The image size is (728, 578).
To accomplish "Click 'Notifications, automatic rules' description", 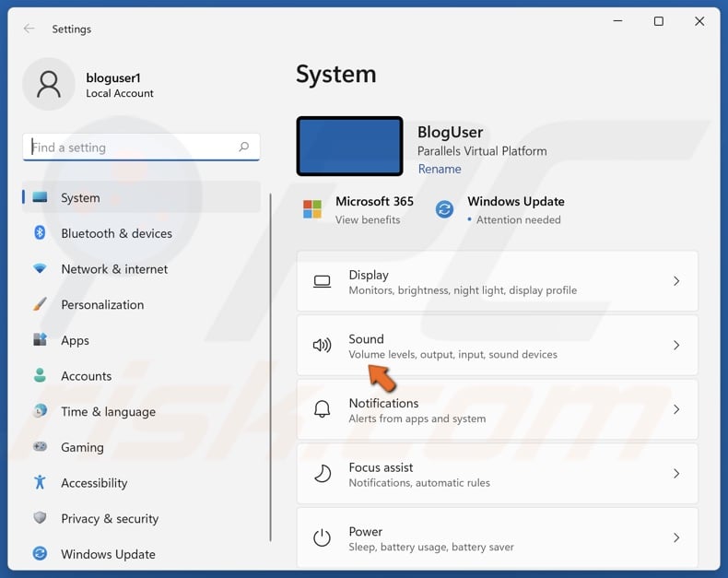I will coord(419,483).
